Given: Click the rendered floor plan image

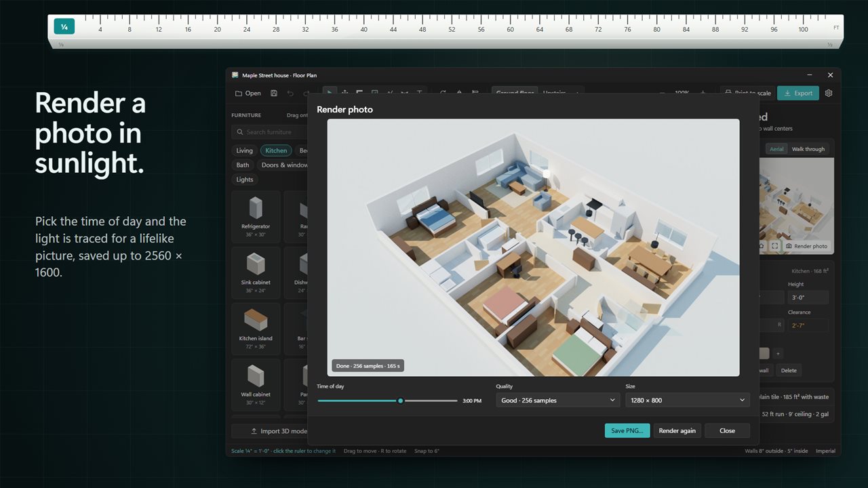Looking at the screenshot, I should [533, 247].
